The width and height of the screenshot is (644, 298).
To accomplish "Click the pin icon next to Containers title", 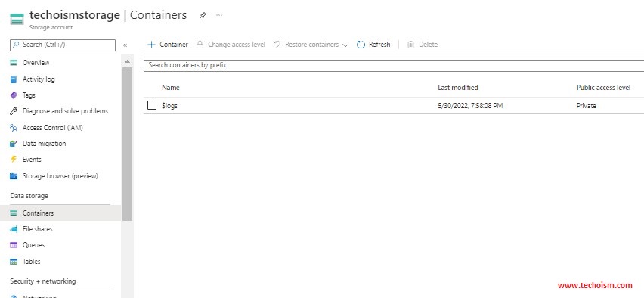I will (x=203, y=16).
